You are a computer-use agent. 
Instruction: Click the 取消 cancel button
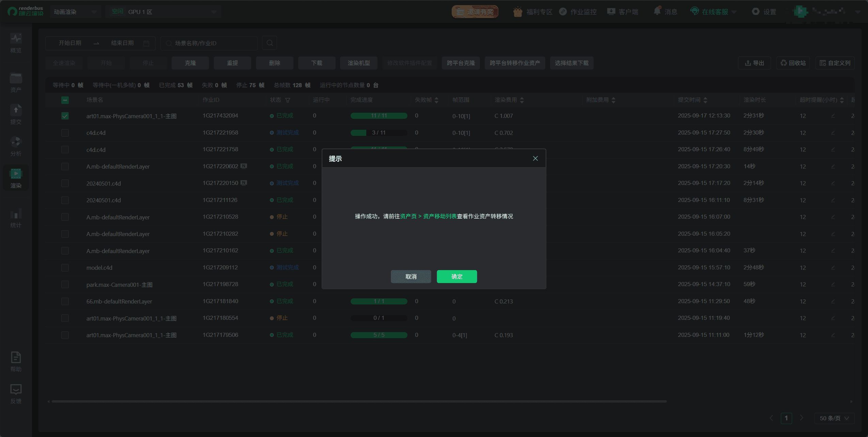(x=411, y=276)
